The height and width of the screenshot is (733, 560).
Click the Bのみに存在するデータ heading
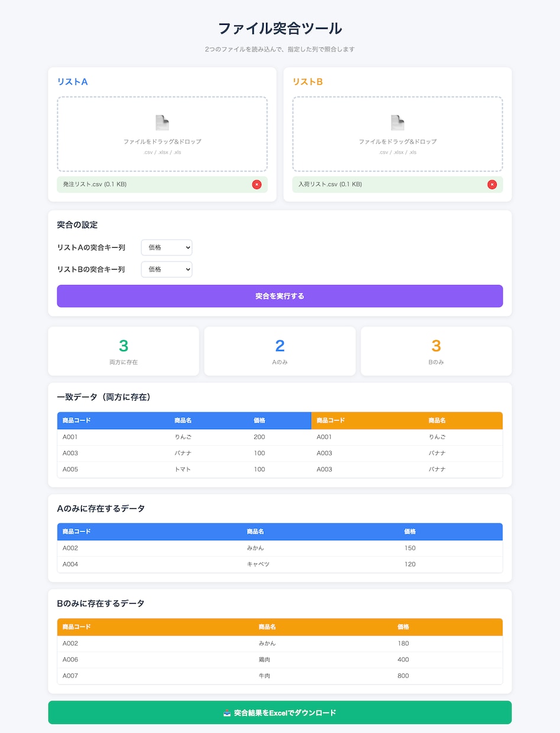coord(101,604)
